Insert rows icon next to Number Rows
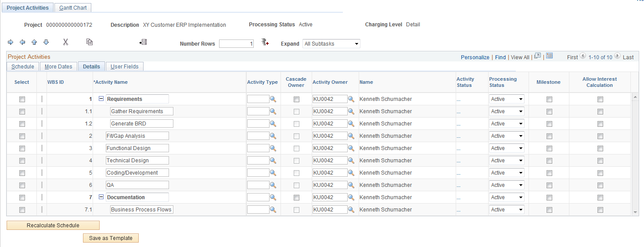 pyautogui.click(x=265, y=42)
